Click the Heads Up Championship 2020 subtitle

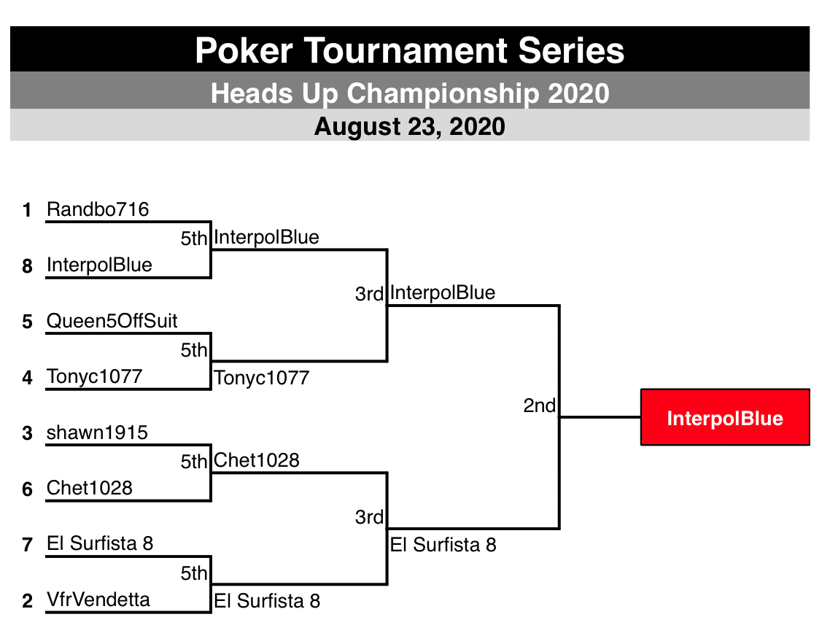click(410, 93)
